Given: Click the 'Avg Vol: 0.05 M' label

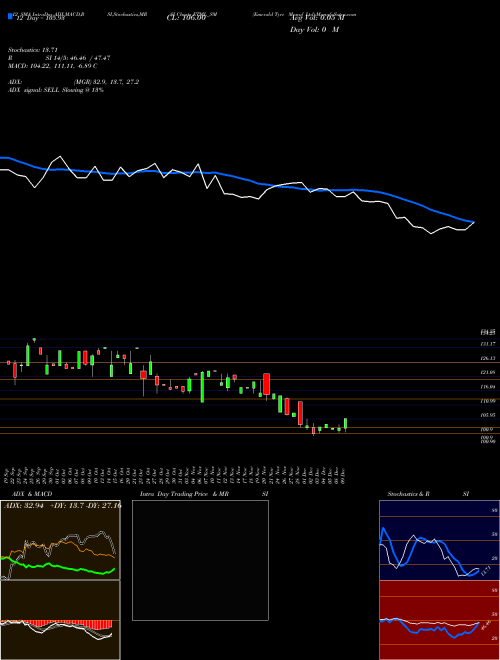Looking at the screenshot, I should point(317,18).
